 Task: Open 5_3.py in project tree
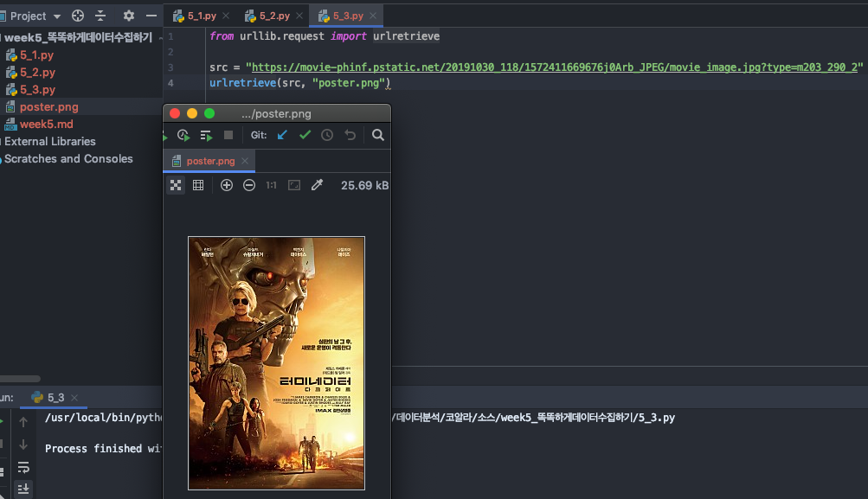point(37,90)
